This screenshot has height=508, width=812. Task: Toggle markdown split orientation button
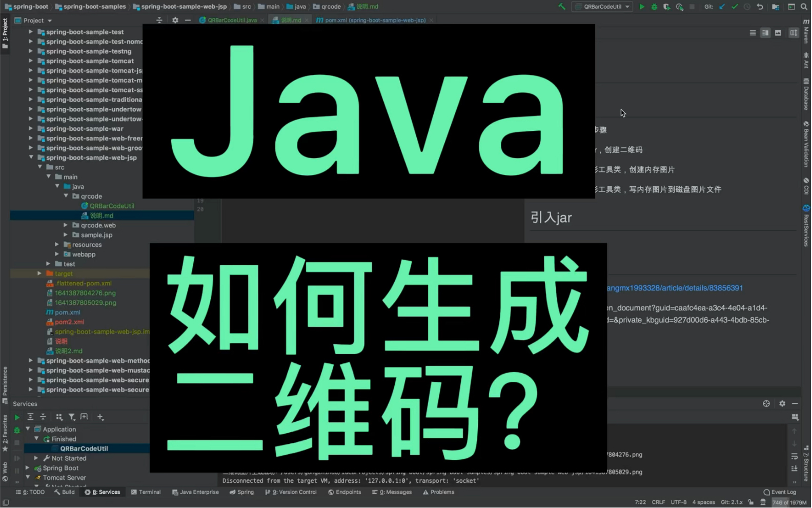tap(794, 33)
